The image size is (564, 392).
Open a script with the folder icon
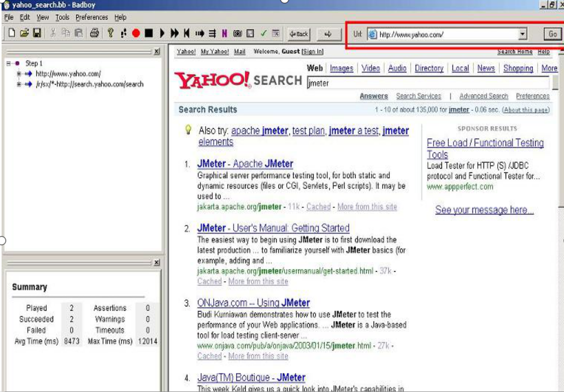[x=24, y=33]
